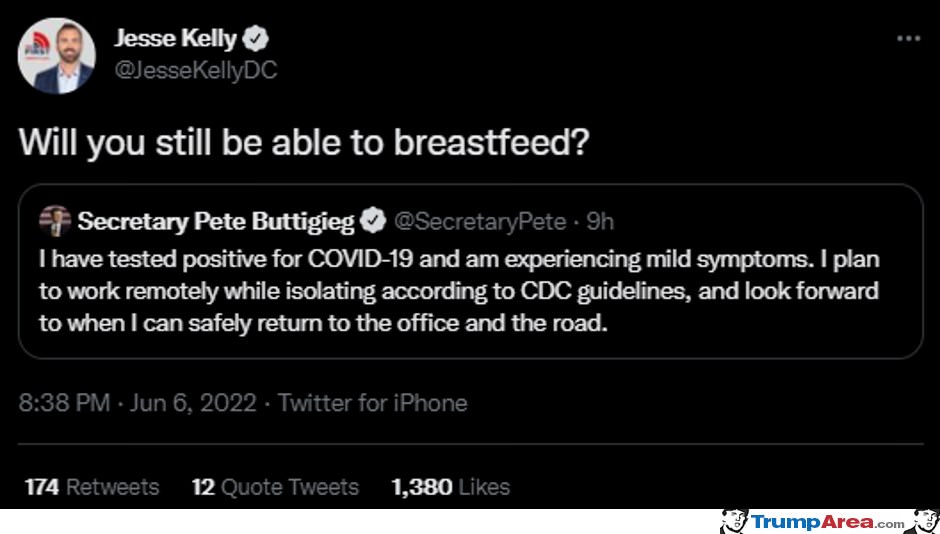Open the three-dot more options menu

908,38
